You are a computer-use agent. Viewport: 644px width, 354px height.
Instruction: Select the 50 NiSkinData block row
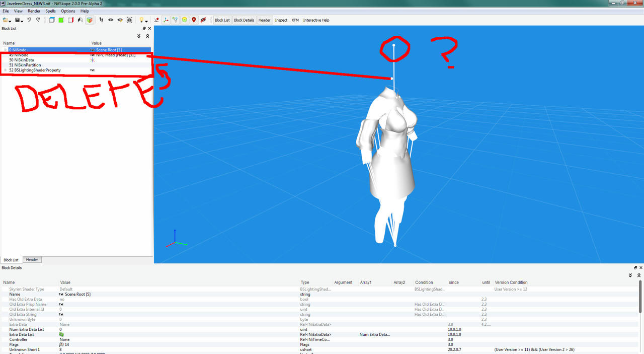tap(75, 60)
